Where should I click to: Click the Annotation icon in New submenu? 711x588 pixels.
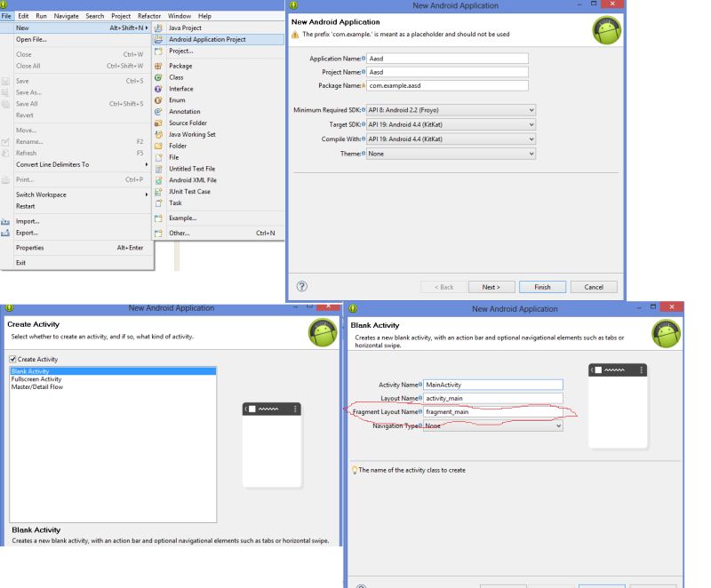[158, 112]
